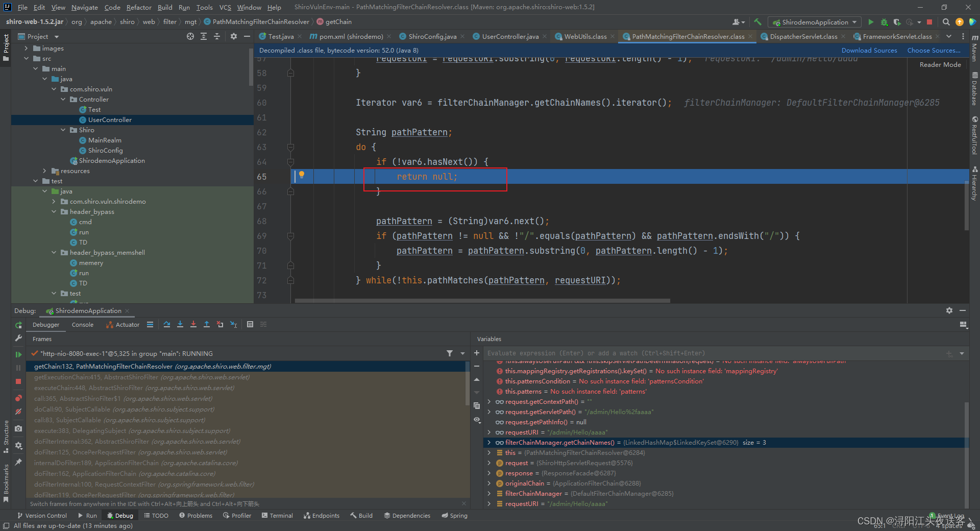Collapse the header_bypass_memshell package
The image size is (980, 531).
tap(54, 253)
